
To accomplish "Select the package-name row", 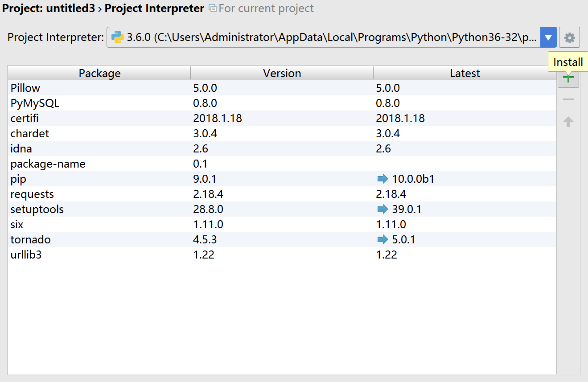I will pyautogui.click(x=282, y=164).
